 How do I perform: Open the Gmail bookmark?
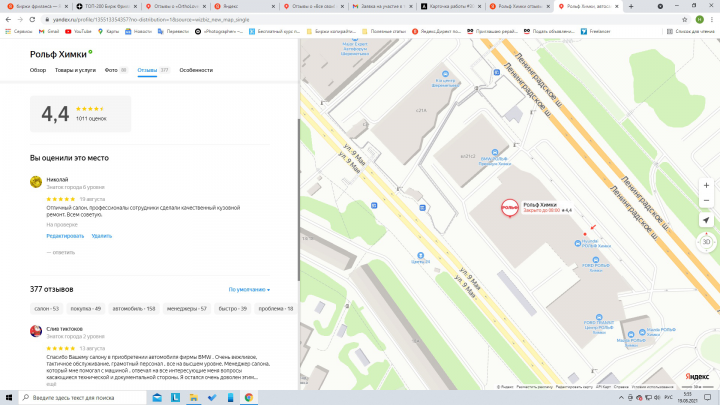click(49, 32)
